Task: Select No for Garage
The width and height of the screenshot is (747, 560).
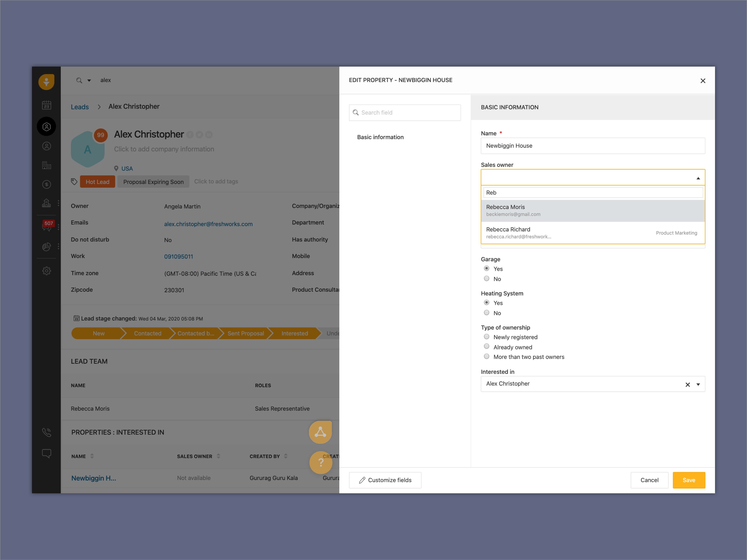Action: tap(486, 279)
